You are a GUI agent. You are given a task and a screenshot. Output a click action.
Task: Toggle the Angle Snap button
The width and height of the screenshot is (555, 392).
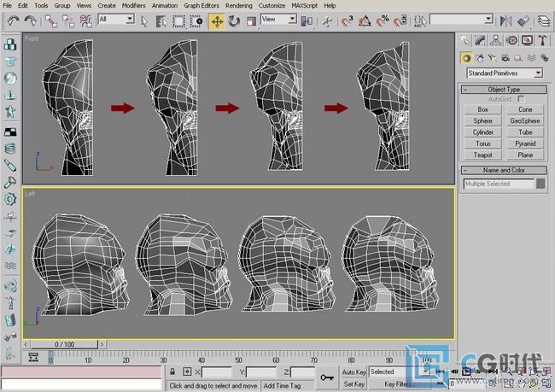click(x=365, y=21)
